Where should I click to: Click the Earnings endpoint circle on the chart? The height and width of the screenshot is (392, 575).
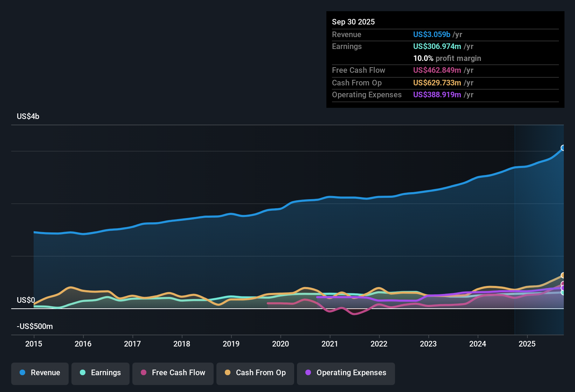click(x=562, y=293)
